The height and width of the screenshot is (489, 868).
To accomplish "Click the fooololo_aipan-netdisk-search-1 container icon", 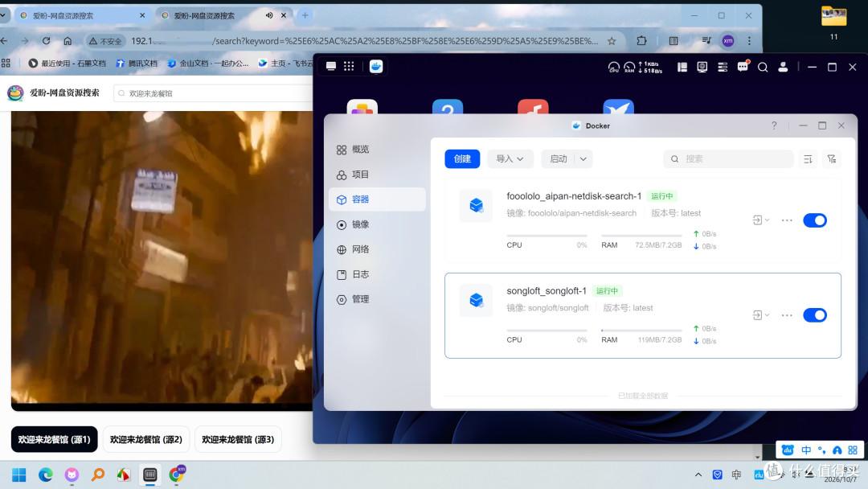I will (476, 205).
